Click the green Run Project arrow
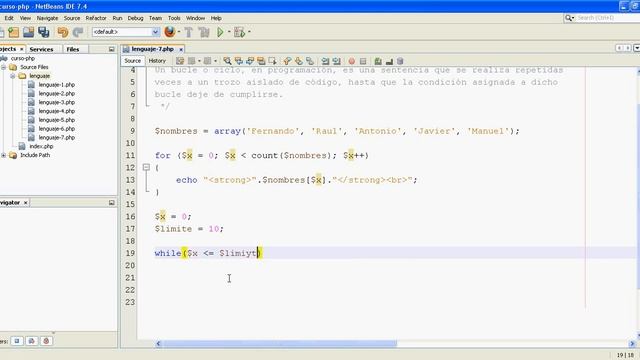The image size is (640, 360). [x=220, y=32]
